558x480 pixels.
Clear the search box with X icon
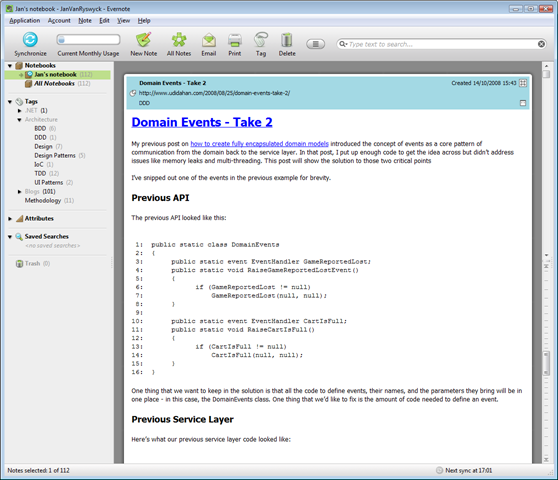[541, 44]
